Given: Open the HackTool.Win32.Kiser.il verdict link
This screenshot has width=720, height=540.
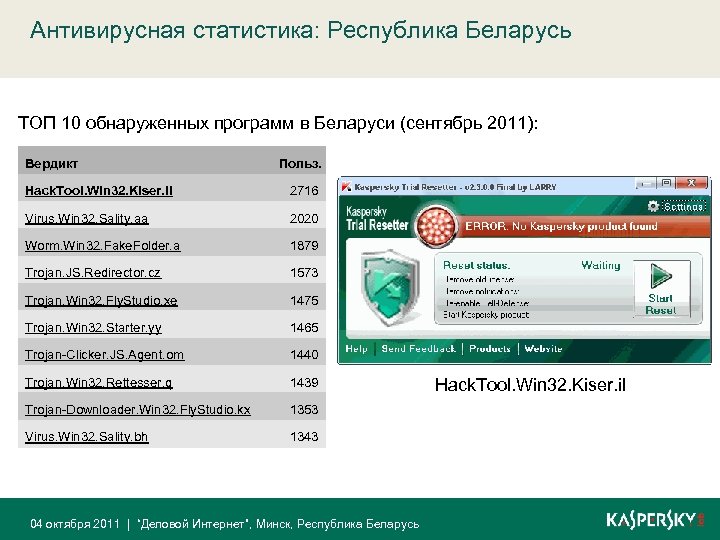Looking at the screenshot, I should tap(99, 191).
